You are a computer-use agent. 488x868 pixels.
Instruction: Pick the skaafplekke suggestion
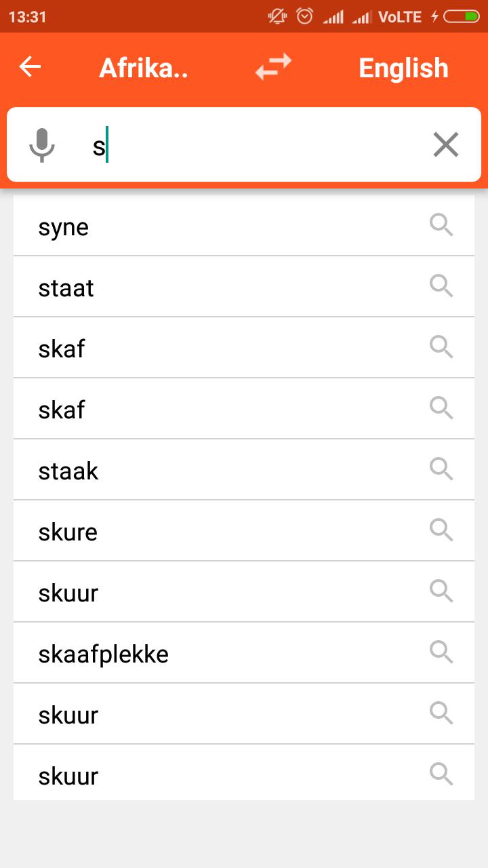[x=244, y=653]
